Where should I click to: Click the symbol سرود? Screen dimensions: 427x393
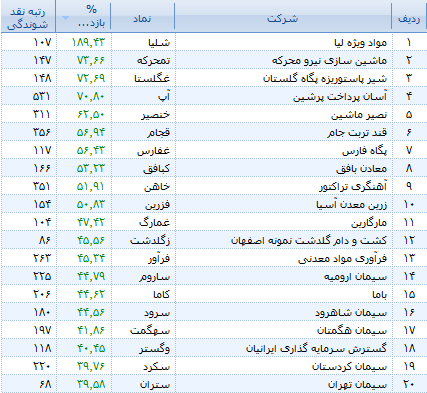point(157,313)
